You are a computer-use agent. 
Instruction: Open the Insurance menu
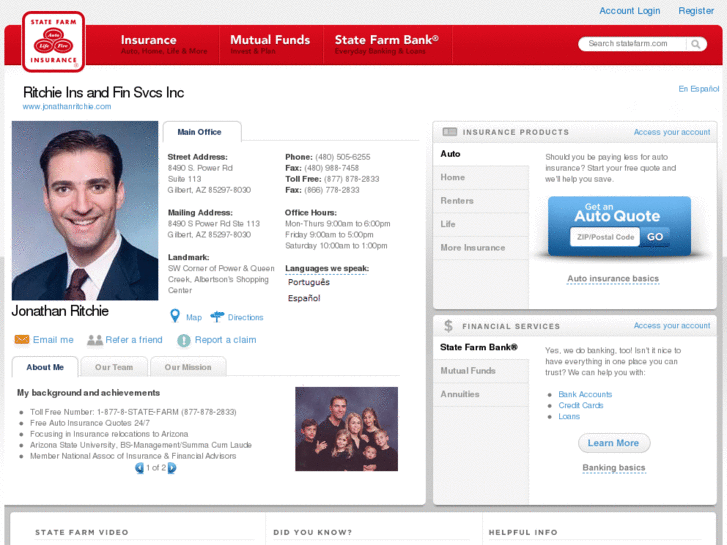tap(164, 45)
